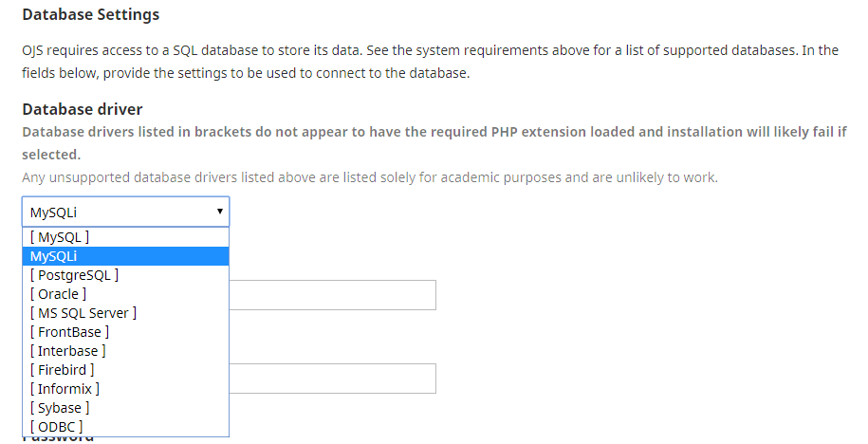Choose [ Firebird ] from the list
Image resolution: width=868 pixels, height=444 pixels.
(63, 370)
